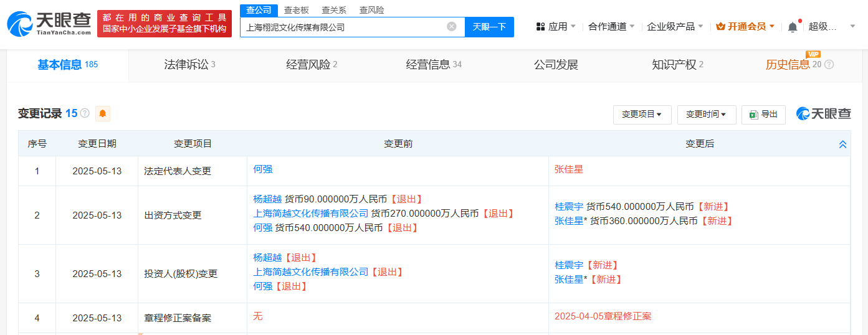Select the 查公司 search tab
This screenshot has height=335, width=868.
[259, 10]
